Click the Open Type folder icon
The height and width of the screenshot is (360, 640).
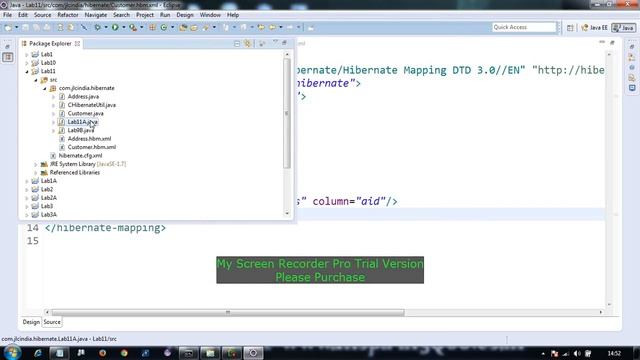point(183,27)
